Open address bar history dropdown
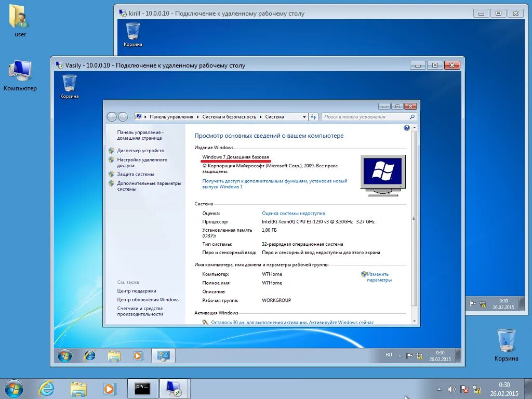 (304, 117)
